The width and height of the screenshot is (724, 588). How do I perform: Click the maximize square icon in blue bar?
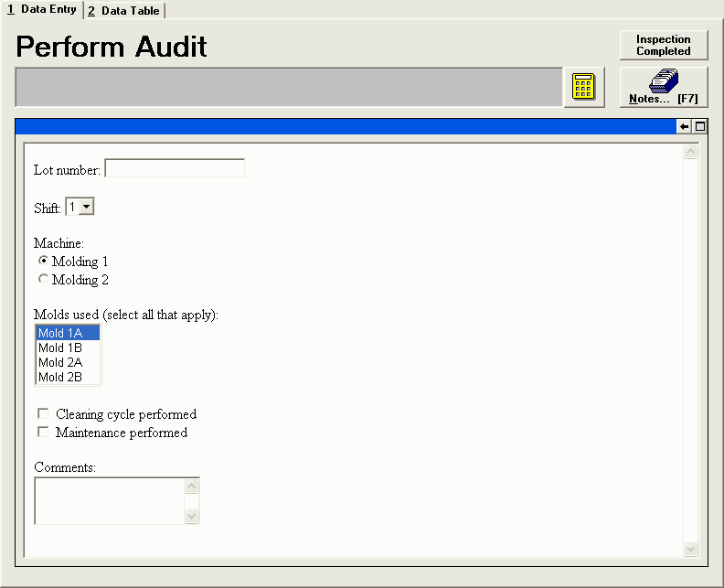tap(700, 127)
